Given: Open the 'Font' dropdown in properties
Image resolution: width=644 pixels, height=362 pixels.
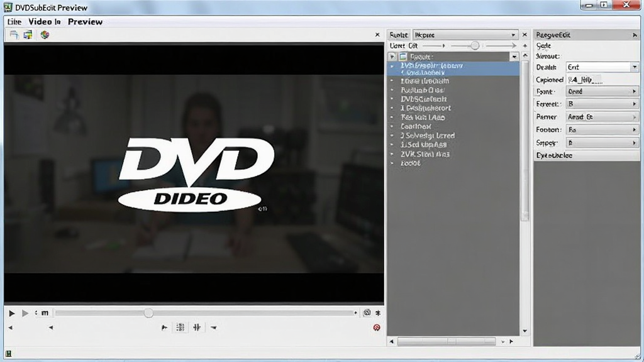Looking at the screenshot, I should click(602, 92).
